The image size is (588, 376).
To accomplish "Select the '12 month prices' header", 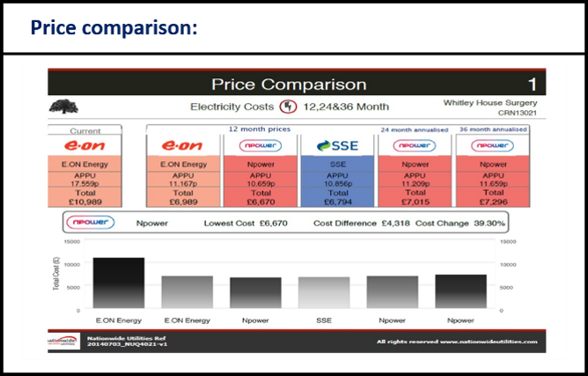I will pos(260,129).
